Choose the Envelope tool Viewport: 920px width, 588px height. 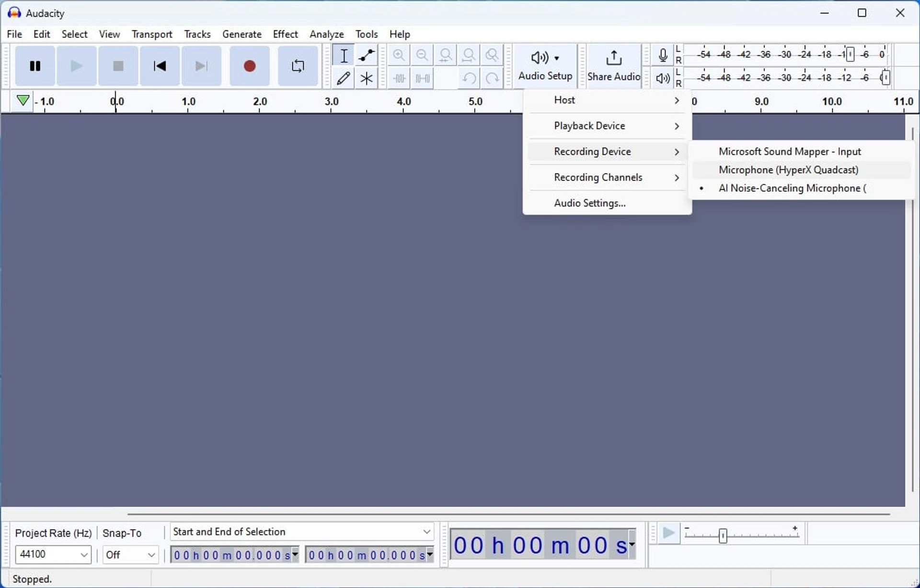[x=367, y=55]
